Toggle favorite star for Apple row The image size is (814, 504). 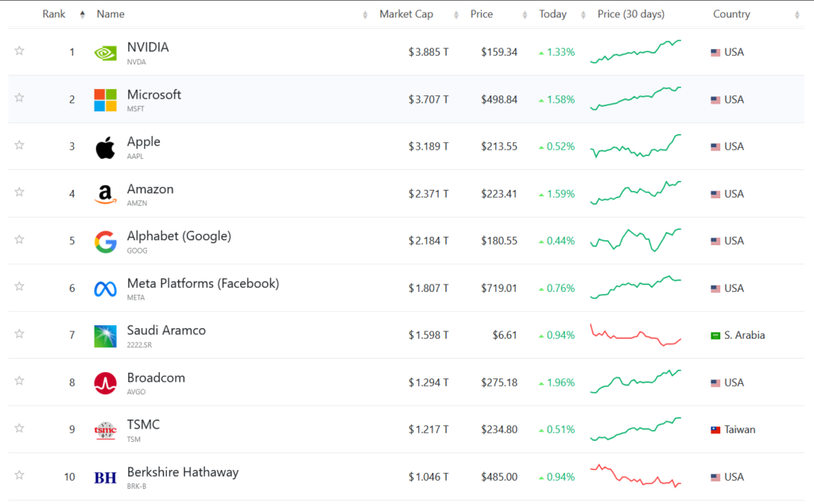pyautogui.click(x=19, y=145)
